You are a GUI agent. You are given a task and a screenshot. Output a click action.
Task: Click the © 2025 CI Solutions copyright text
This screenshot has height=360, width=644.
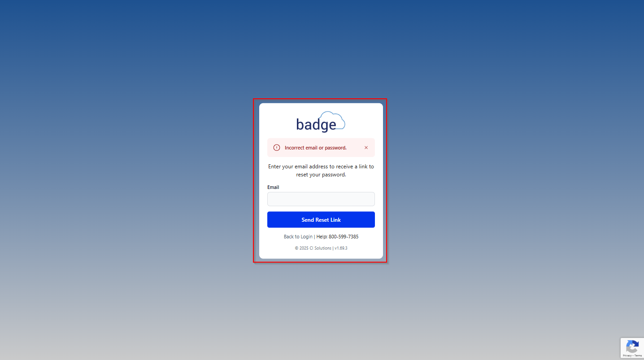click(x=313, y=248)
